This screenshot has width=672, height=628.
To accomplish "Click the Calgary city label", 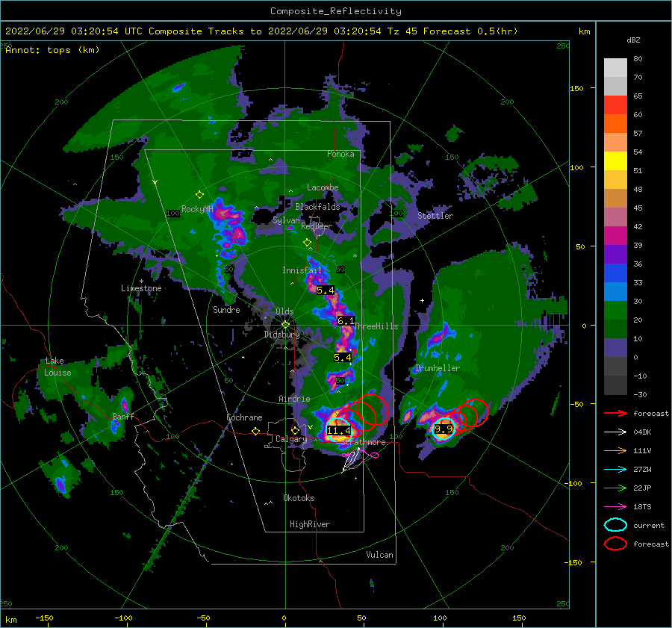I will tap(291, 439).
